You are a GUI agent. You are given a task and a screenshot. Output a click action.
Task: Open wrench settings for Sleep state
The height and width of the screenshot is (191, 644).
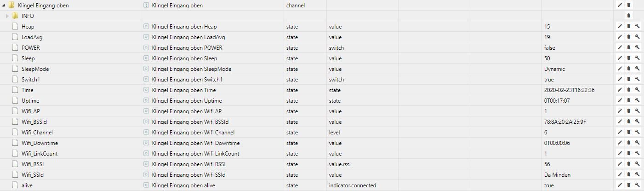click(638, 58)
